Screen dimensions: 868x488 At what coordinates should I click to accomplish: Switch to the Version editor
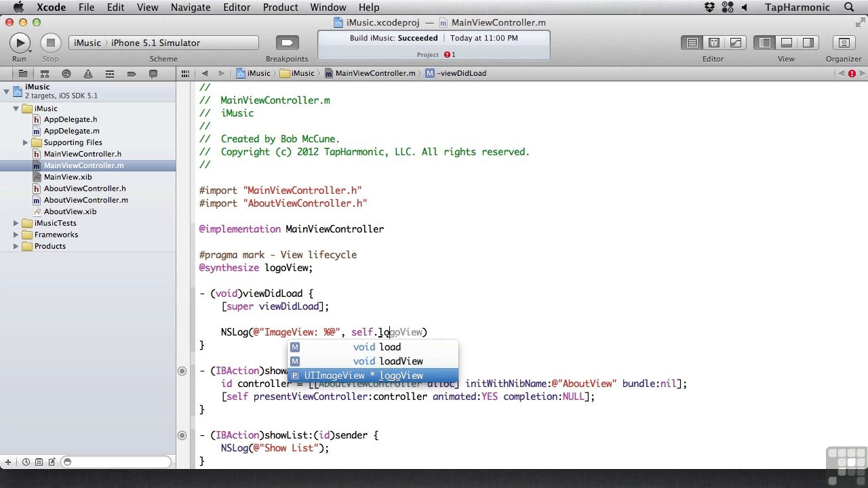tap(735, 43)
